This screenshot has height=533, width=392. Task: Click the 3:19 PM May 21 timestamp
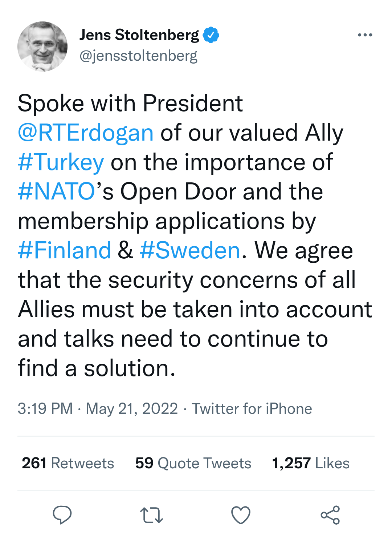(98, 409)
